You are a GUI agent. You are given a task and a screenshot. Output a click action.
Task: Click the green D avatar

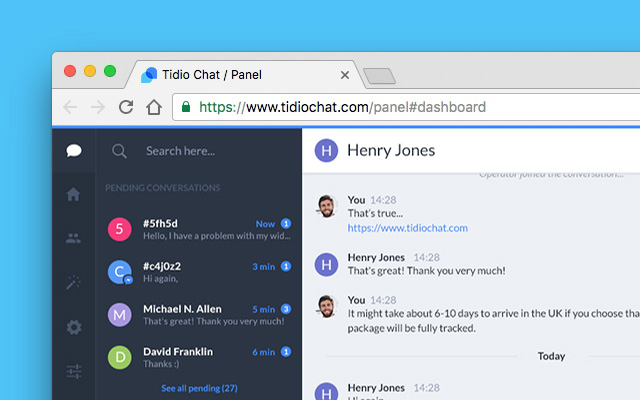coord(120,357)
